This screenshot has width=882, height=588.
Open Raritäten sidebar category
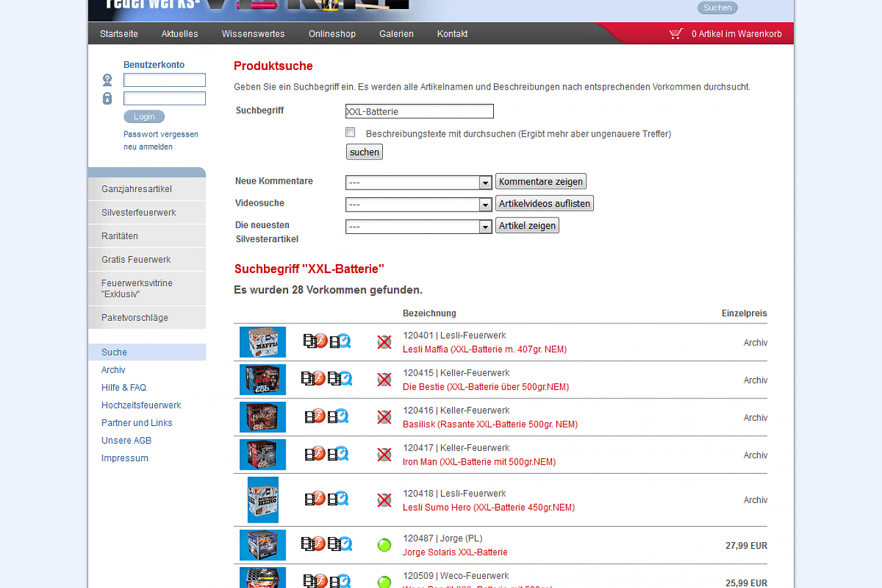(147, 236)
